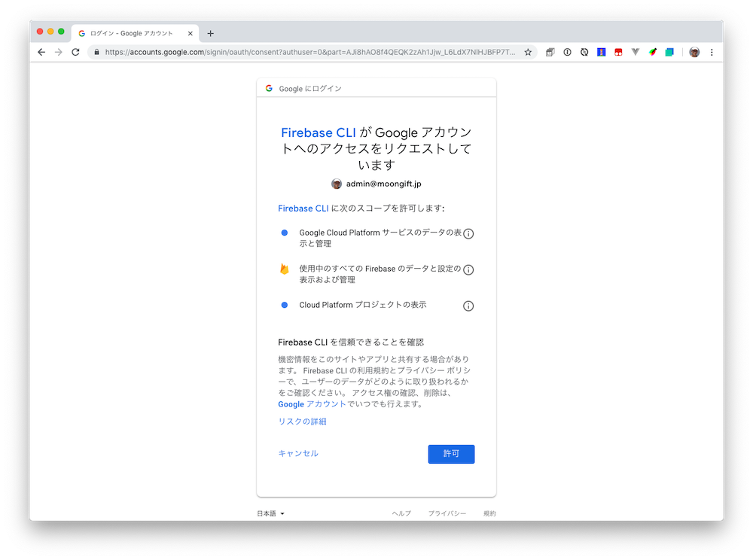Click Firebase CLI link in scope sentence
This screenshot has height=560, width=753.
point(303,208)
